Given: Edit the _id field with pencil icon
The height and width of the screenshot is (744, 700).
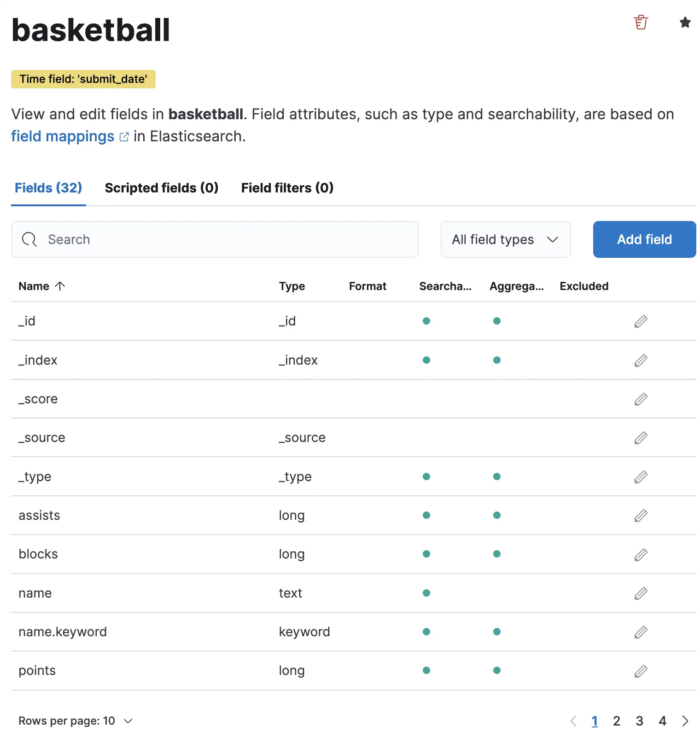Looking at the screenshot, I should [641, 321].
